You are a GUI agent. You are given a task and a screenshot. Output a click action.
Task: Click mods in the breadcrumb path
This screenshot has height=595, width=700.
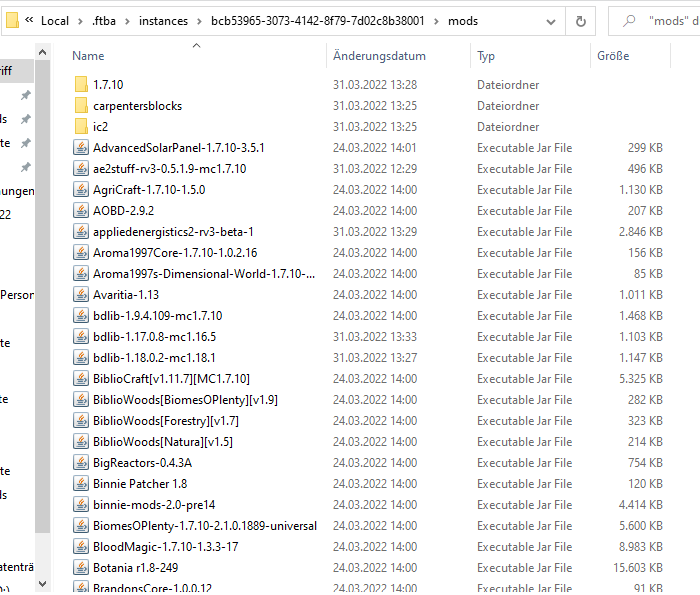pyautogui.click(x=463, y=21)
